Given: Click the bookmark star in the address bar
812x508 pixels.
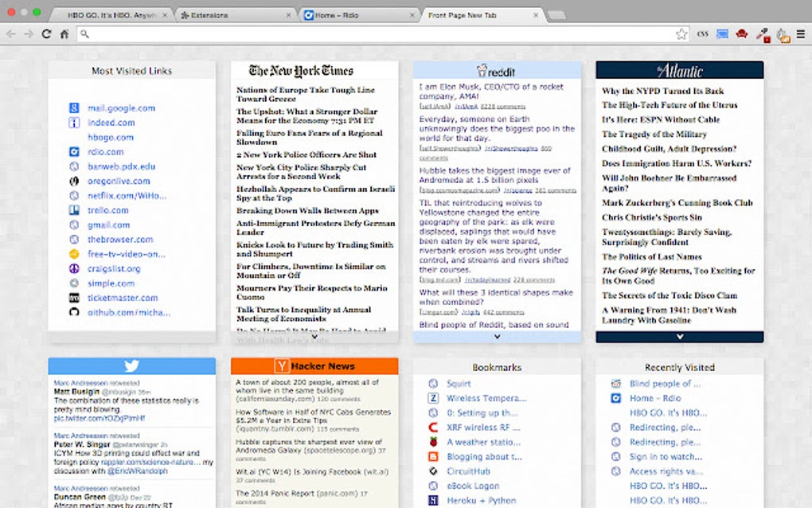Looking at the screenshot, I should (681, 34).
